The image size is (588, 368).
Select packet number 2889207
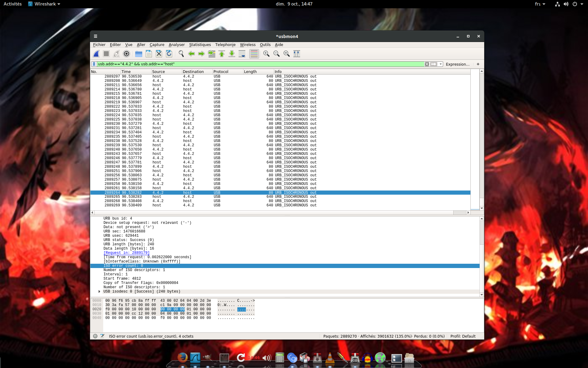point(280,77)
